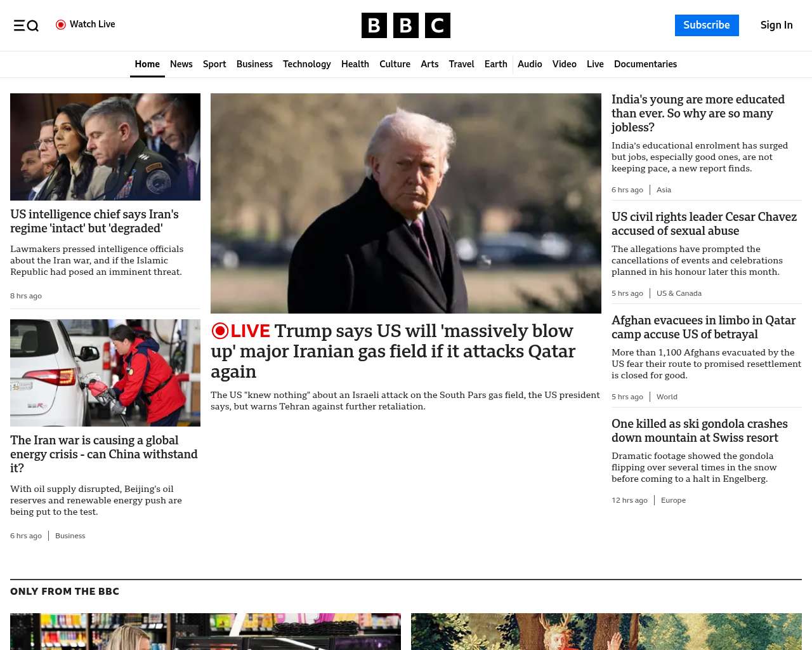
Task: Open the menu and search icon
Action: [x=26, y=25]
